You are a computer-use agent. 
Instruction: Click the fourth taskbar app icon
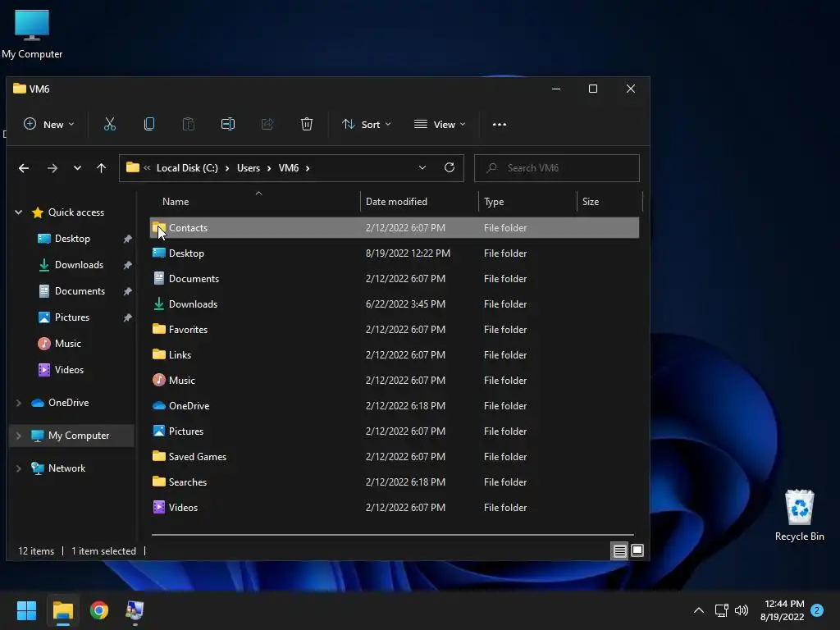point(135,610)
